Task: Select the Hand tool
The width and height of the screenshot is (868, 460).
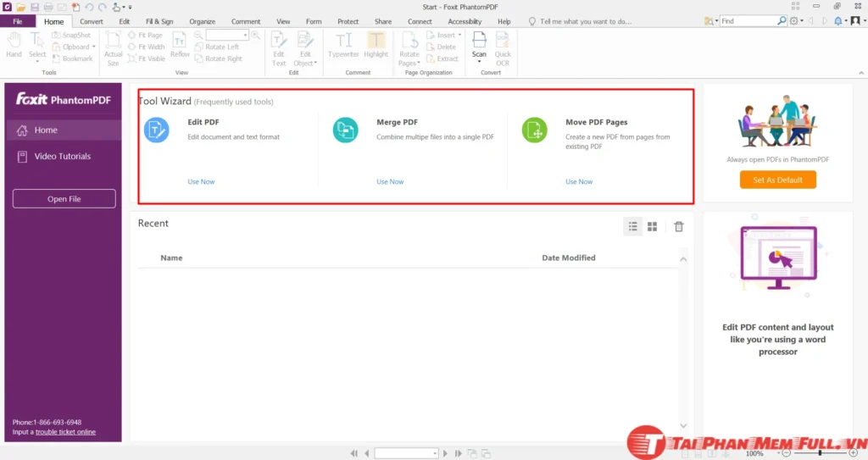Action: point(14,45)
